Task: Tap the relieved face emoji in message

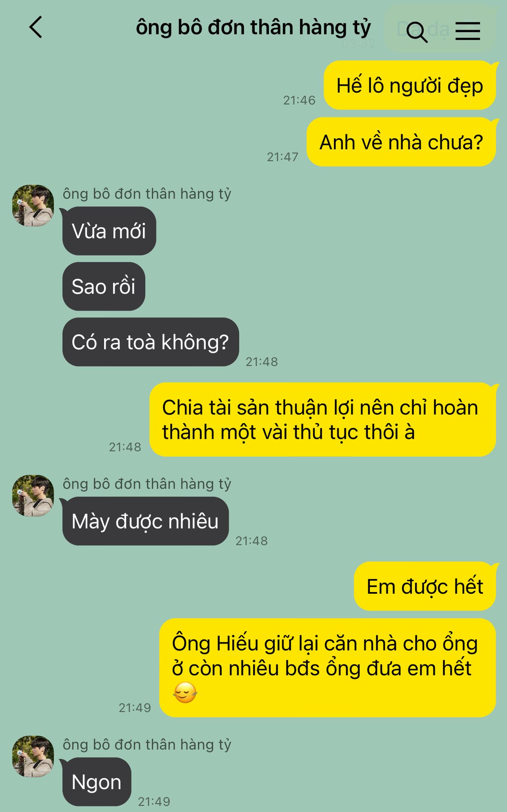Action: [185, 692]
